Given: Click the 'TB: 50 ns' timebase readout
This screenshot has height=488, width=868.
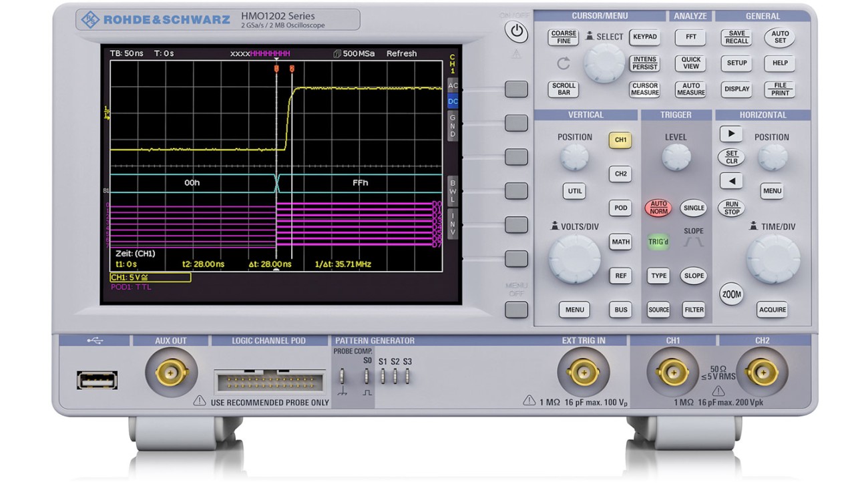Looking at the screenshot, I should click(127, 53).
